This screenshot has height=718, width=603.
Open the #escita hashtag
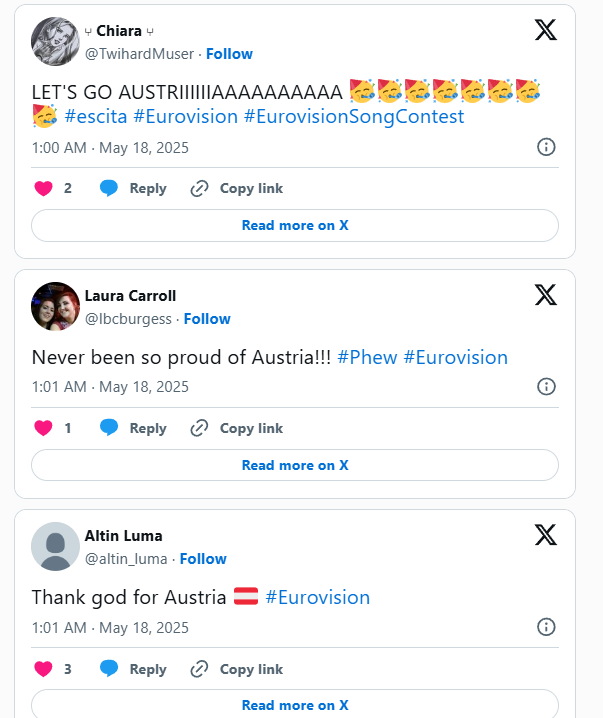96,117
